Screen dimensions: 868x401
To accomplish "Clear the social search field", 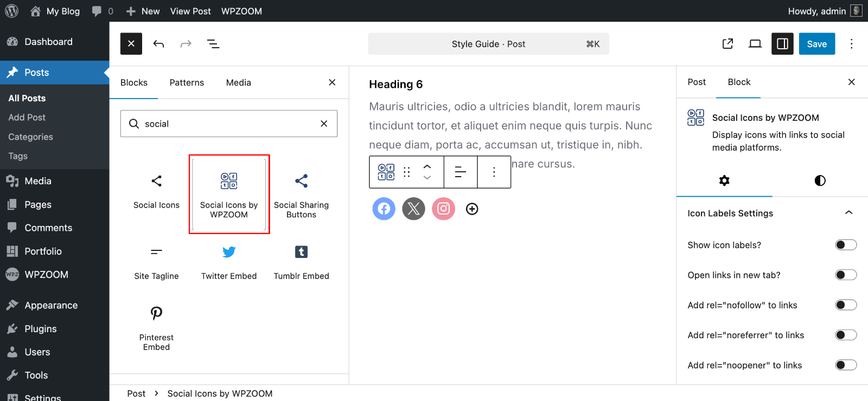I will pyautogui.click(x=324, y=124).
